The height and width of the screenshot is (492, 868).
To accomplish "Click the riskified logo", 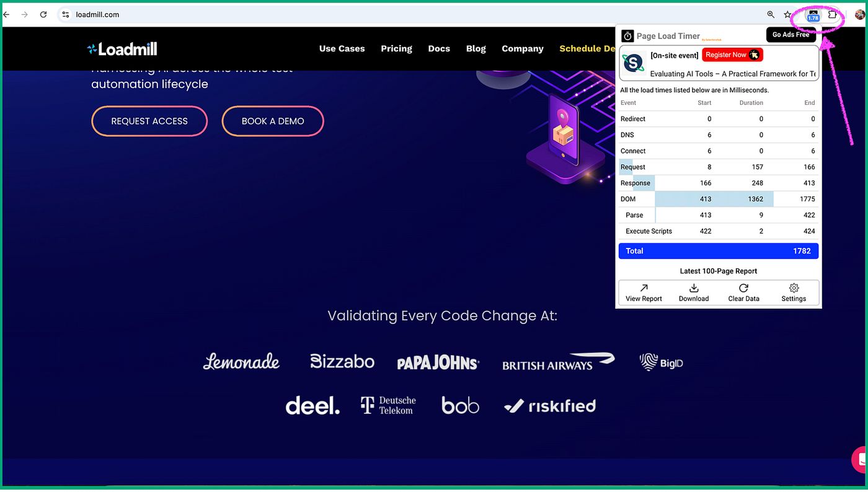I will coord(550,406).
